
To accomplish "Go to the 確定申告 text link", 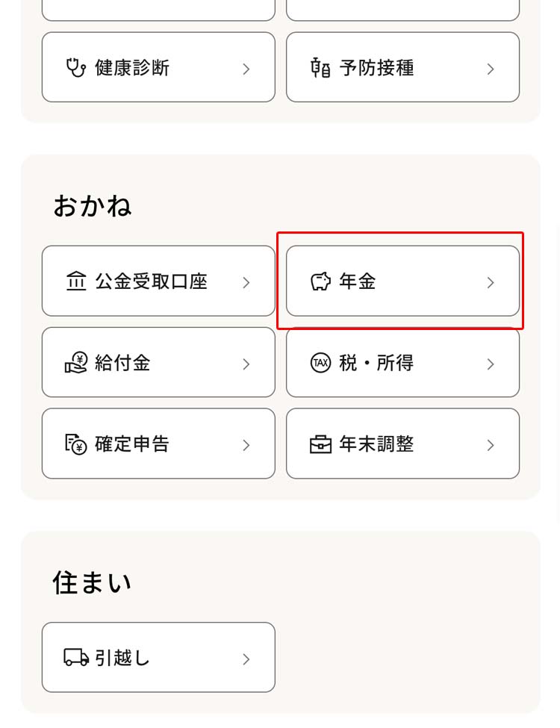I will 132,444.
